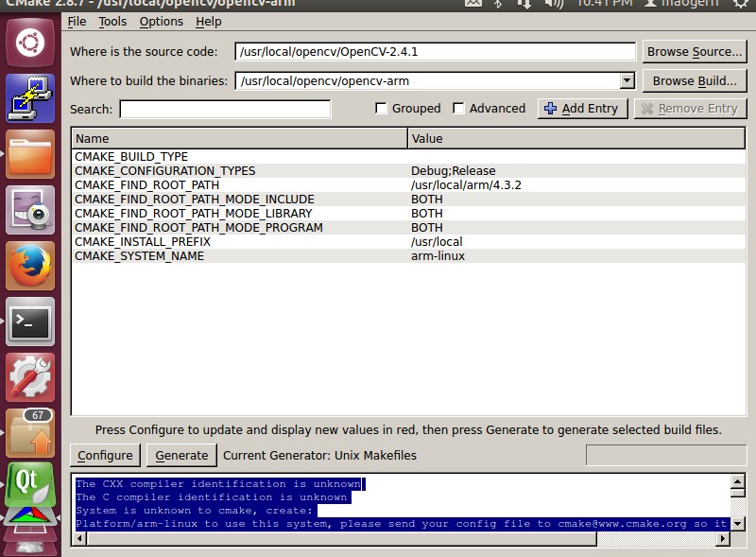Open the sound volume indicator
The height and width of the screenshot is (557, 756).
[x=554, y=4]
